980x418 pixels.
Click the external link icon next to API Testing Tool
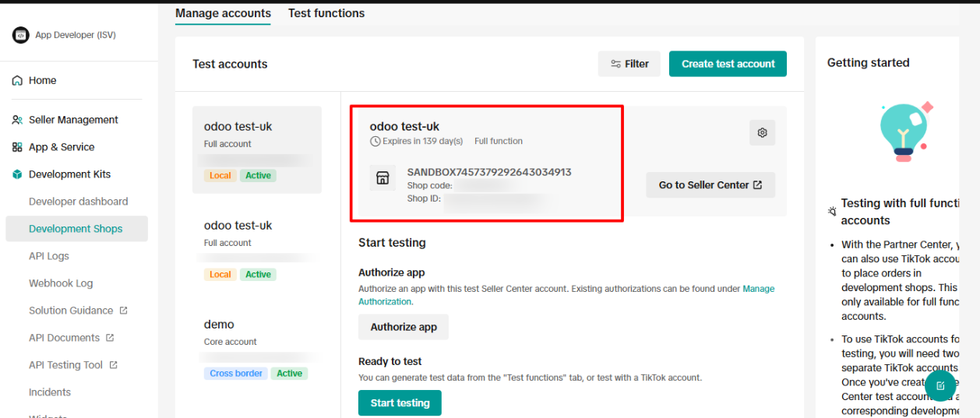[113, 365]
